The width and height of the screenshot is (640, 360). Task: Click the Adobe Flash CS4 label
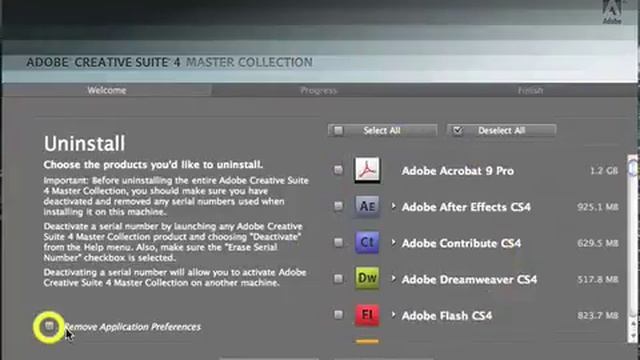(x=447, y=316)
